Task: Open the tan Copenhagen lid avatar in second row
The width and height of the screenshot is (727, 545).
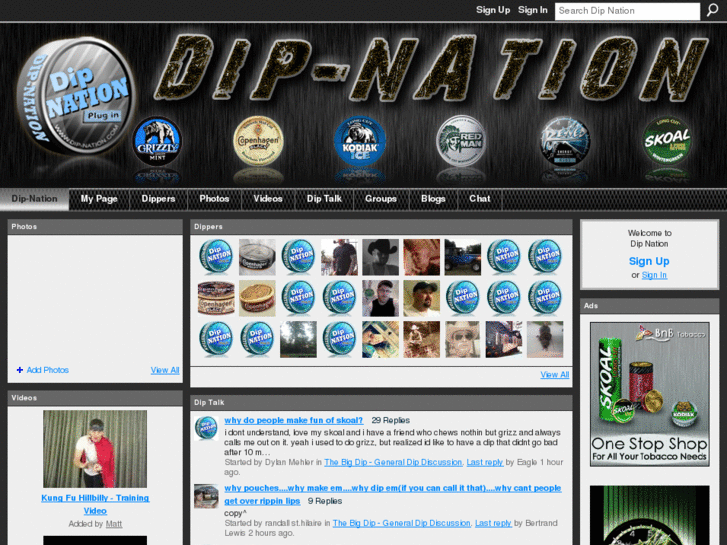Action: point(257,298)
